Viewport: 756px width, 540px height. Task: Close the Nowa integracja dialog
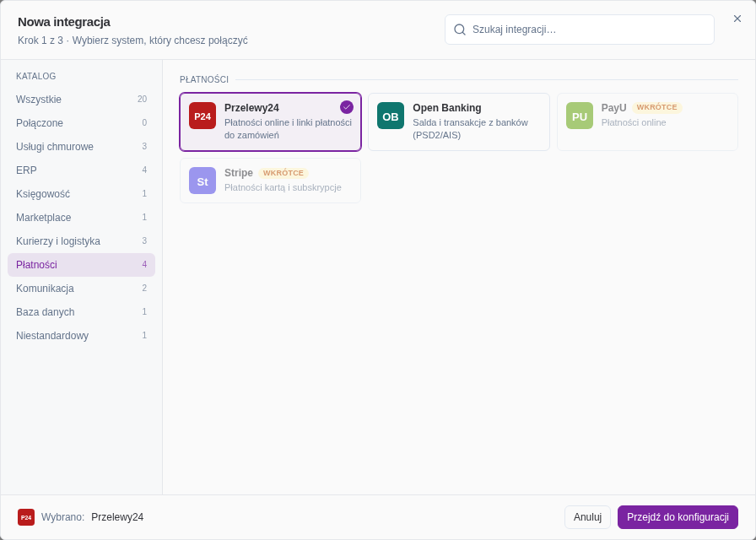pos(737,19)
